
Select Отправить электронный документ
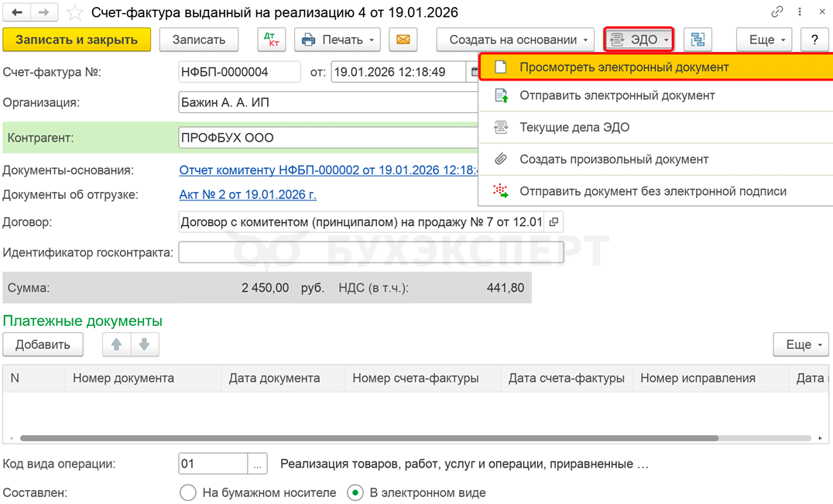tap(656, 95)
